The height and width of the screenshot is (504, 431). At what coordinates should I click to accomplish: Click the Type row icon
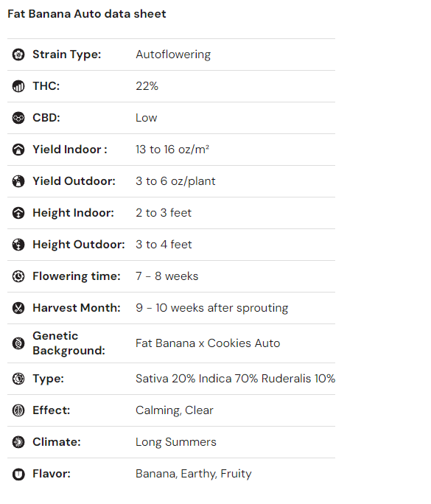tap(18, 379)
